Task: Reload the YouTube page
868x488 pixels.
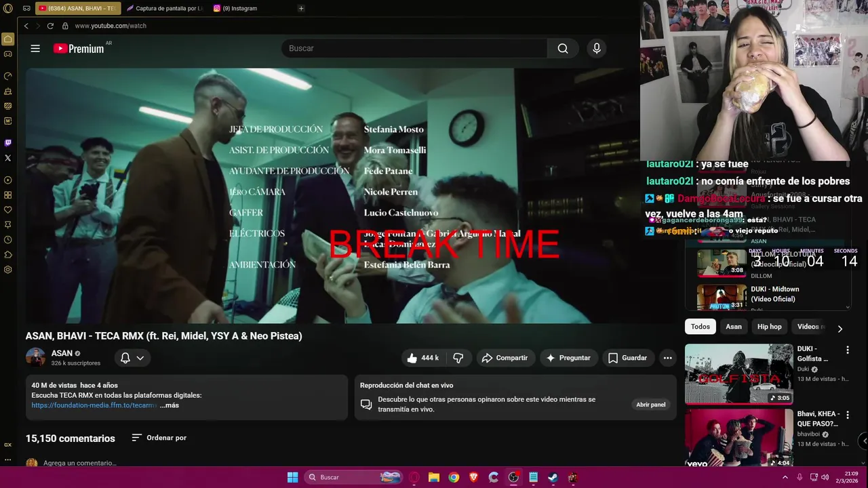Action: pyautogui.click(x=50, y=26)
